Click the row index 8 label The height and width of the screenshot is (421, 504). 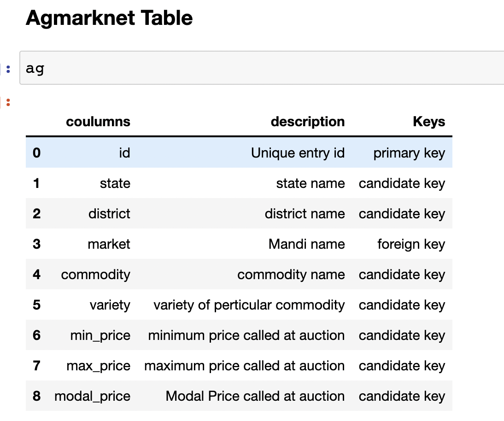point(36,396)
